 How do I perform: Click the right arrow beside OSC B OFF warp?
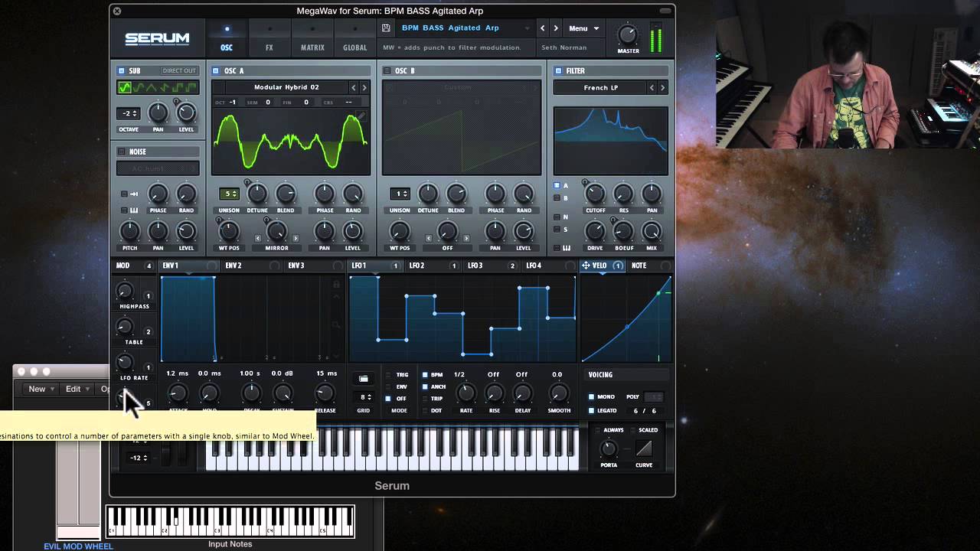click(466, 238)
